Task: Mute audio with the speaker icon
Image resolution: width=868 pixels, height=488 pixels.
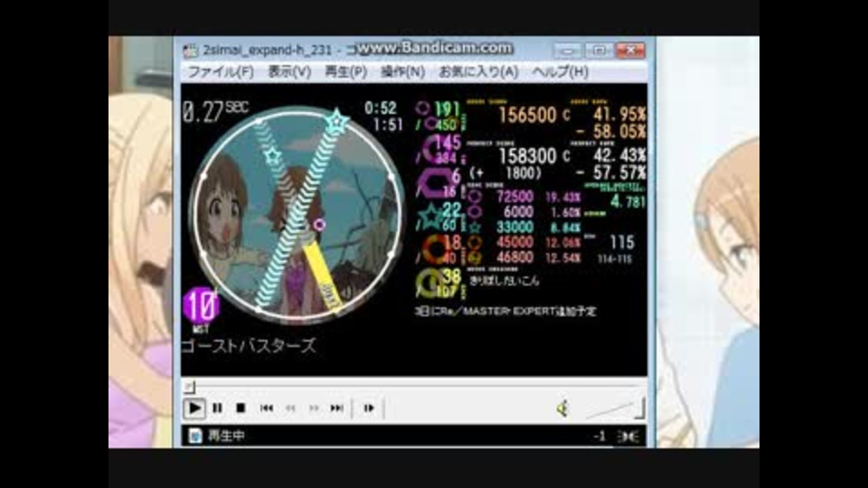Action: click(562, 408)
